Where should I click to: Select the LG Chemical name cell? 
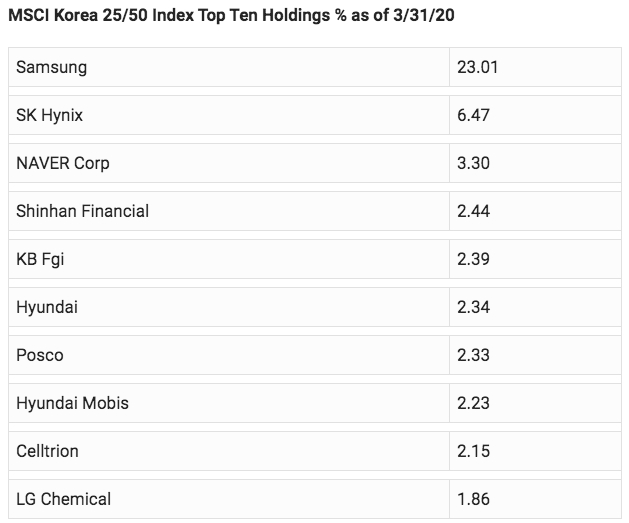64,499
